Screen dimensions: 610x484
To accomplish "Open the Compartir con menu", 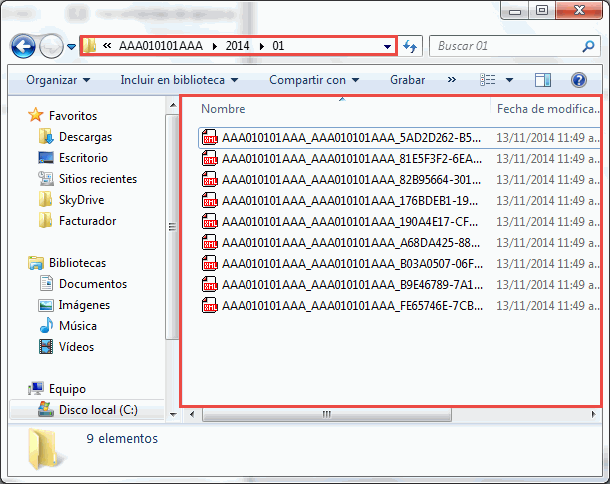I will (313, 80).
